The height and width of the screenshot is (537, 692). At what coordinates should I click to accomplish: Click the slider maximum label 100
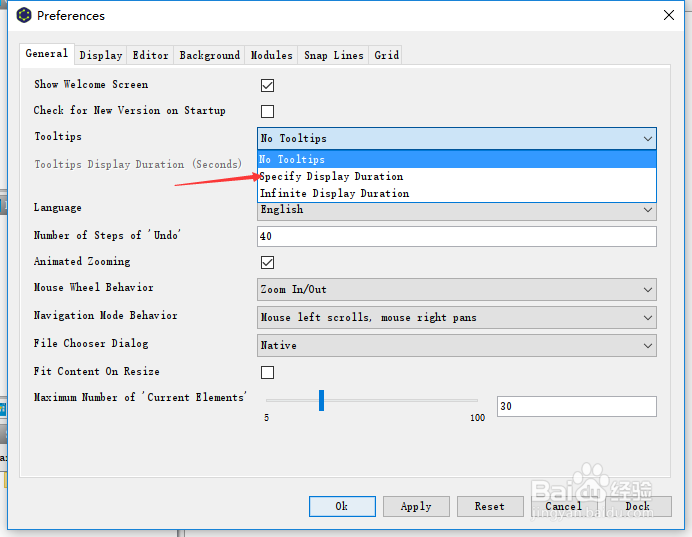pos(478,418)
